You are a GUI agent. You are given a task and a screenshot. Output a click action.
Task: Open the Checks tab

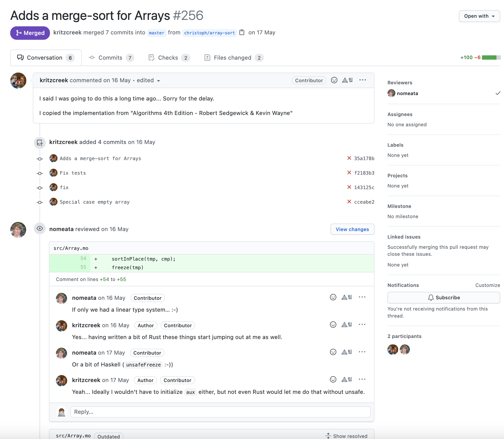coord(169,58)
